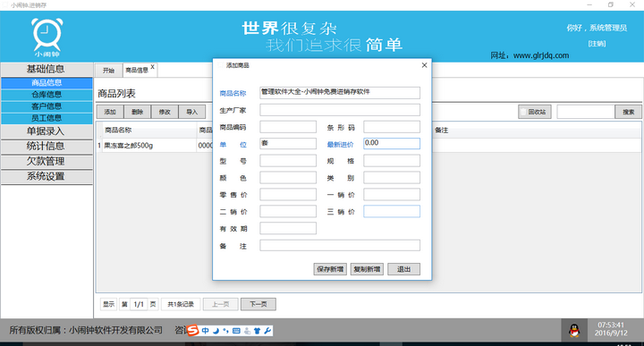Click the 共1条记录 record count label
Screen dimensions: 644x346
(x=181, y=304)
